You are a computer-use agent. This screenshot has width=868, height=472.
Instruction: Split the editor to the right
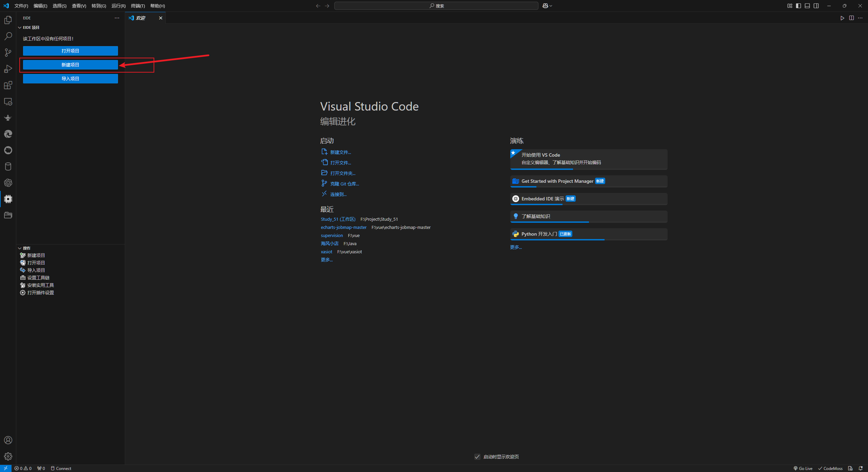[851, 18]
